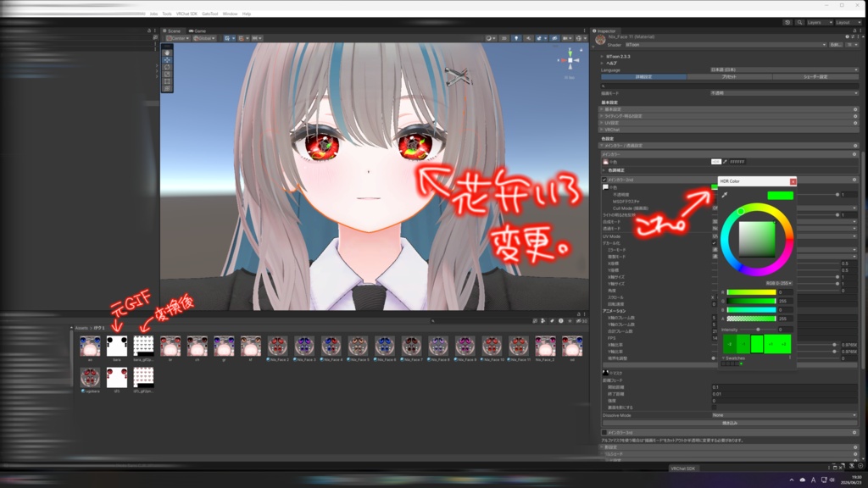Open the RGB 0-255 mode dropdown
This screenshot has width=868, height=488.
click(778, 283)
